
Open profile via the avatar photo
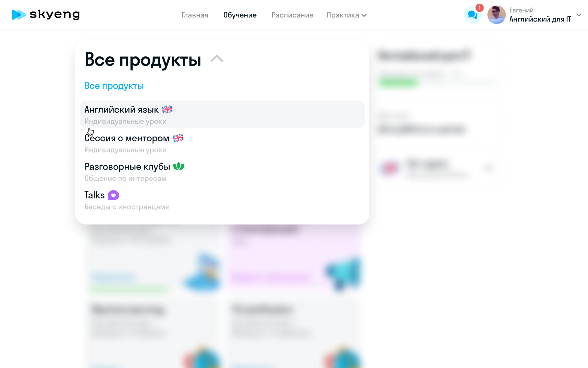[x=496, y=14]
